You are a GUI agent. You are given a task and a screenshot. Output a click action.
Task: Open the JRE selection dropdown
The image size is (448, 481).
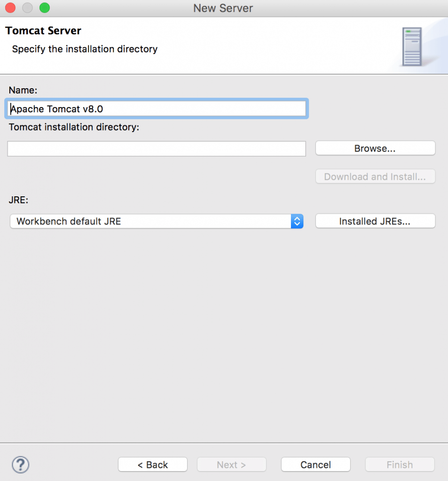coord(157,221)
